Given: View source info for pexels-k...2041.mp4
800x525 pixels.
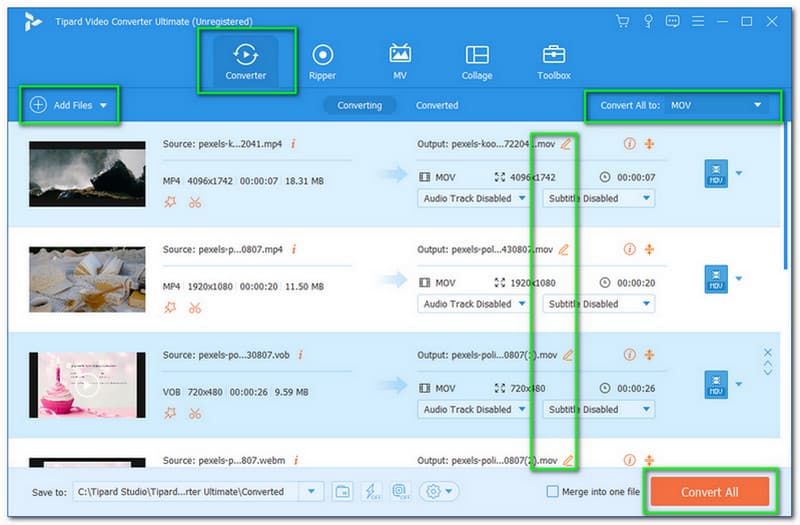Looking at the screenshot, I should [x=293, y=144].
